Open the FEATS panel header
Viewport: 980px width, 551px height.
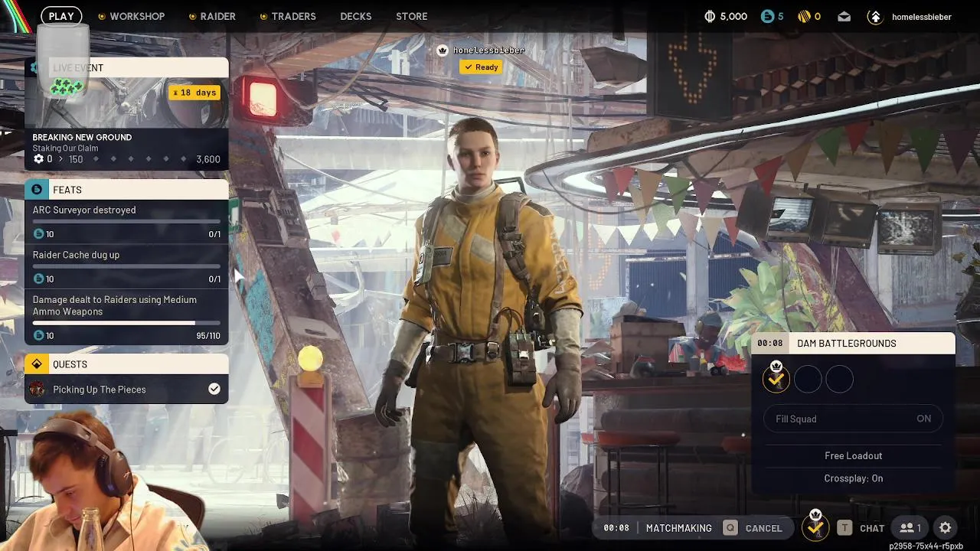126,190
